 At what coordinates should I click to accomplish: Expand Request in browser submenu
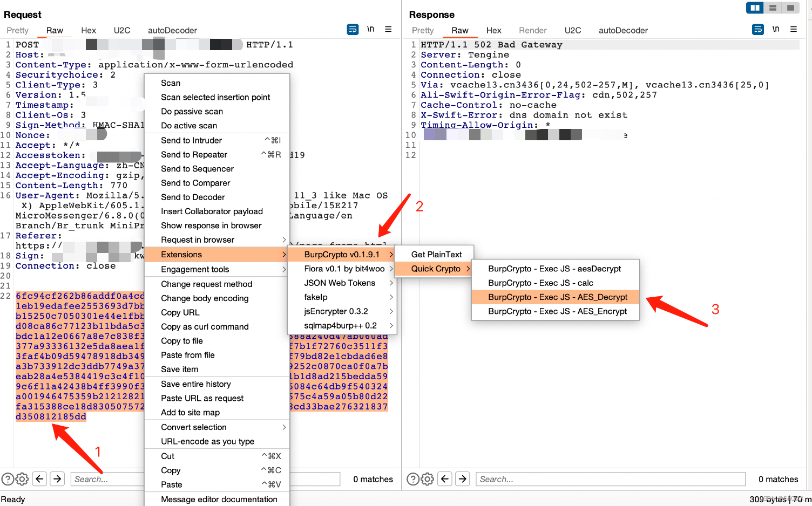[217, 240]
